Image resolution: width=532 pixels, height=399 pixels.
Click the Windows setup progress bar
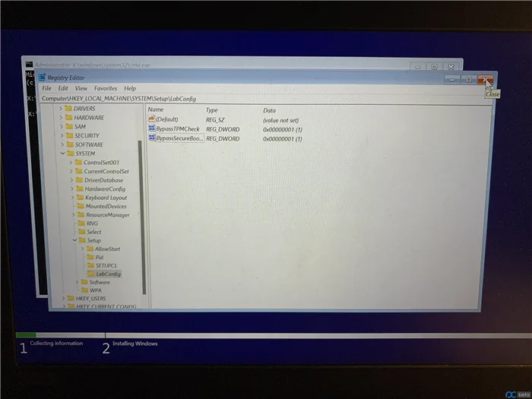tap(274, 335)
